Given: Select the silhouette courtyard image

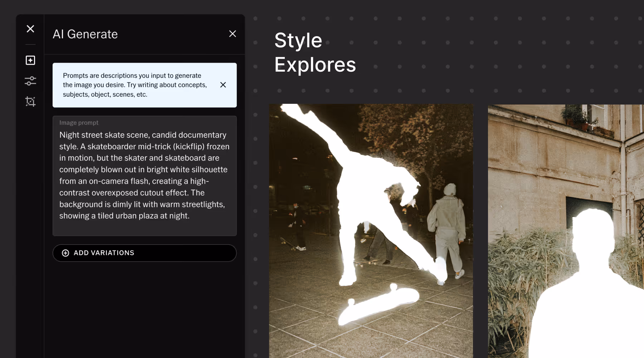Looking at the screenshot, I should [x=566, y=231].
